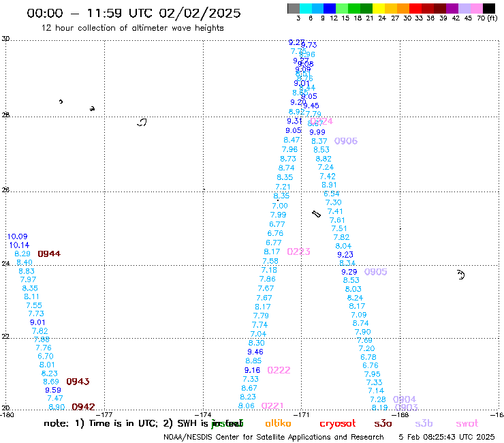Screen dimensions: 504x443
Task: Click the black swatch at legend end
Action: pos(489,8)
